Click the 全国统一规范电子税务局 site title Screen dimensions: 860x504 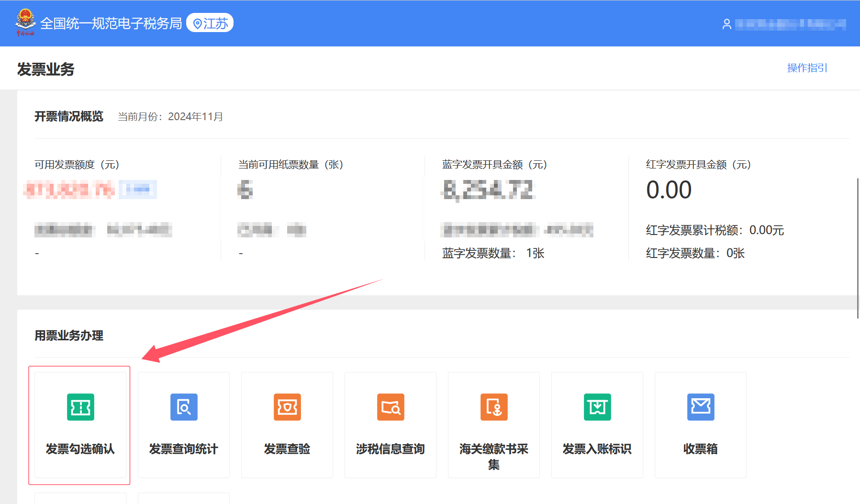(x=112, y=22)
